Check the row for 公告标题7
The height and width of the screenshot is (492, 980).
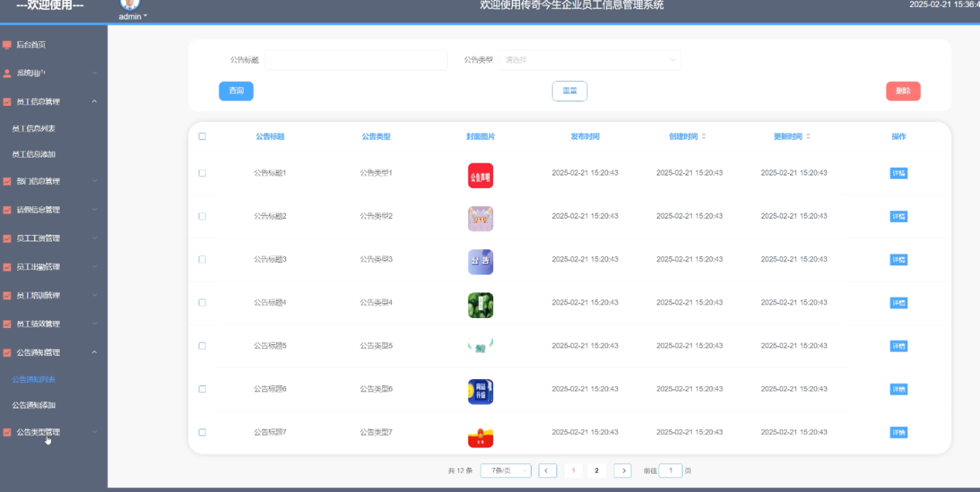(202, 432)
